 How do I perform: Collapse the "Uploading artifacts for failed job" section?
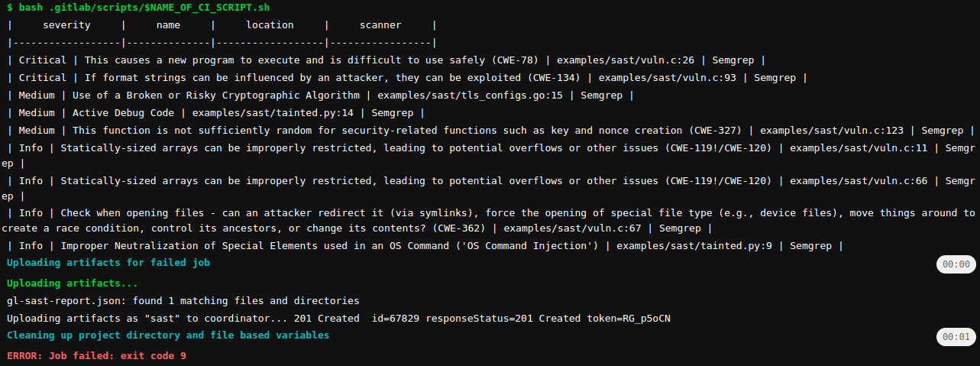click(x=108, y=264)
